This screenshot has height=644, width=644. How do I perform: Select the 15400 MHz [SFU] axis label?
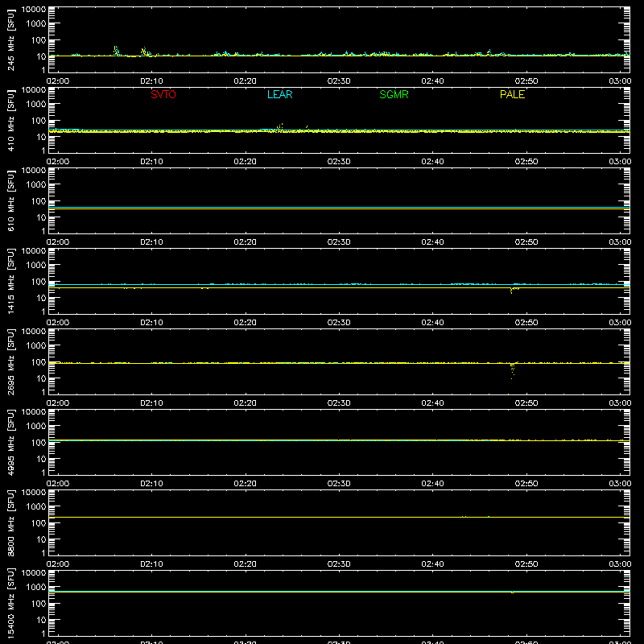[10, 604]
